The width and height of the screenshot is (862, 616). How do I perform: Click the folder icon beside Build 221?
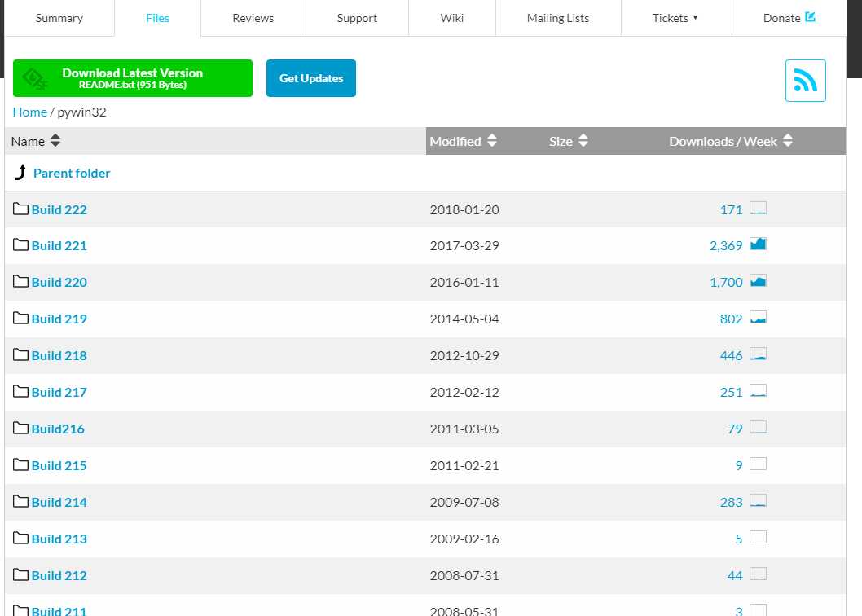point(20,244)
